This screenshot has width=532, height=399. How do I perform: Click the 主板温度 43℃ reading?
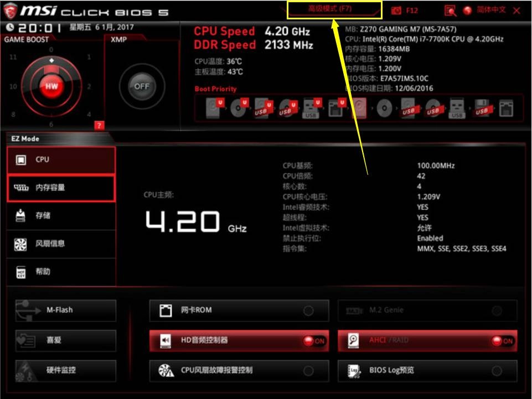[219, 72]
